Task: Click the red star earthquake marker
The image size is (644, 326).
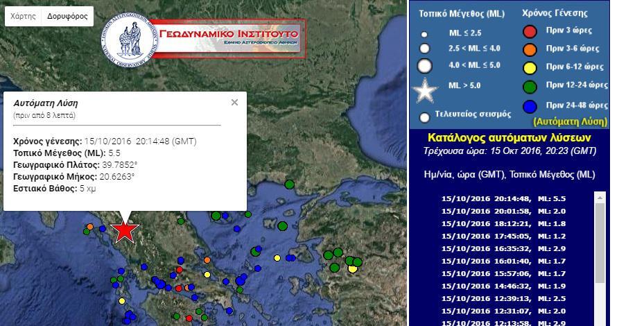Action: [x=124, y=230]
